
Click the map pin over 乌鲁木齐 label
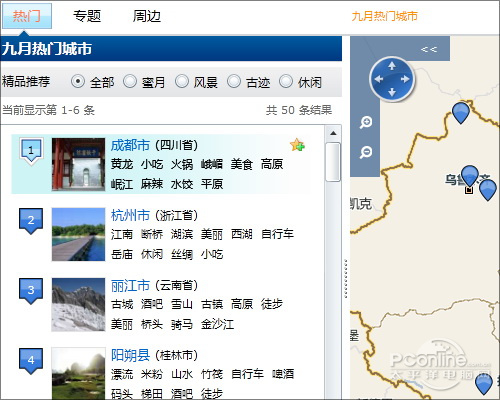tap(470, 176)
